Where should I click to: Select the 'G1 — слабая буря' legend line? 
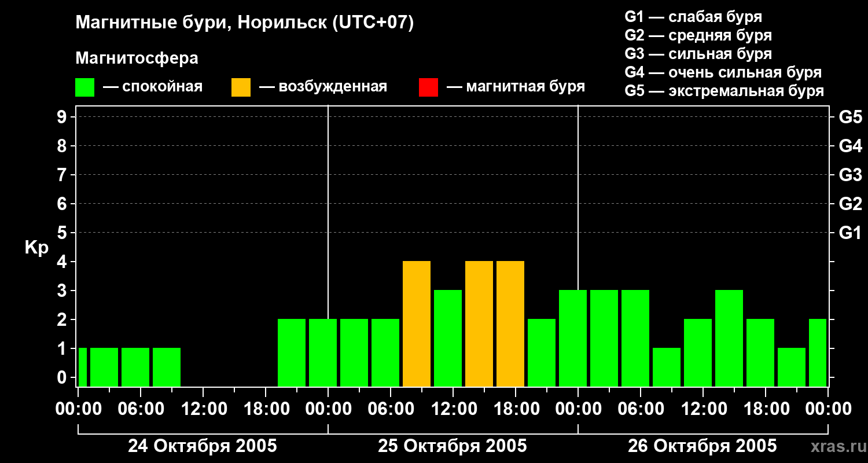point(693,17)
